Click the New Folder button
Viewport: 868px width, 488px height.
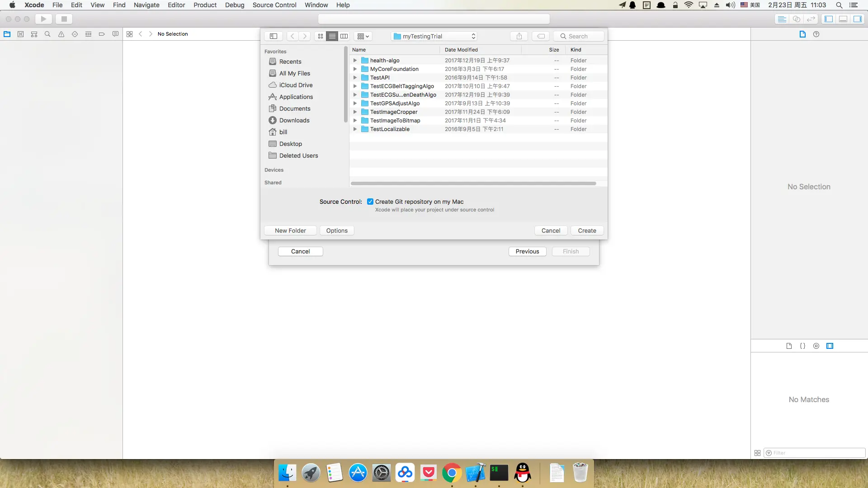[290, 230]
